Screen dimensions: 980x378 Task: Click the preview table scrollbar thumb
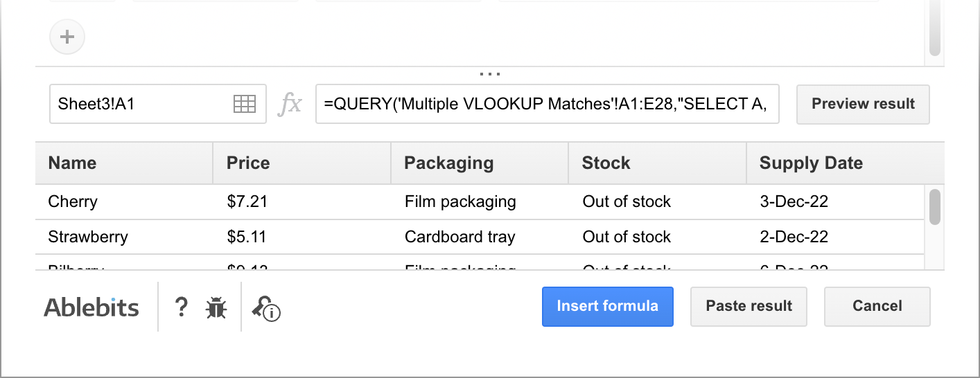point(934,207)
